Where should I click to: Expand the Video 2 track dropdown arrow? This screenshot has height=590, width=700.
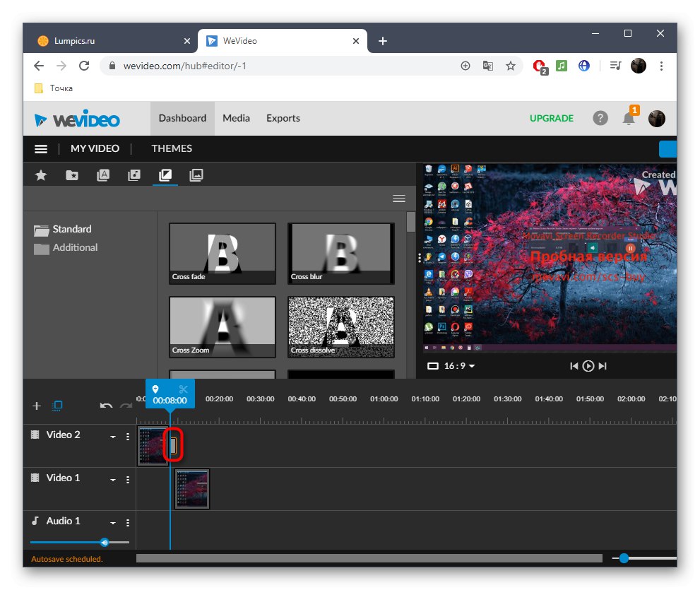coord(112,435)
